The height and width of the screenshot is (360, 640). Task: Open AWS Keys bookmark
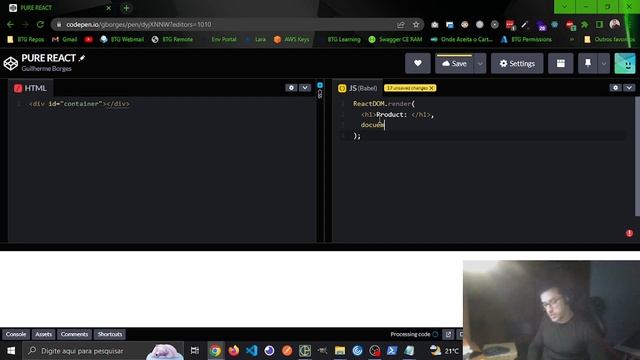(291, 39)
